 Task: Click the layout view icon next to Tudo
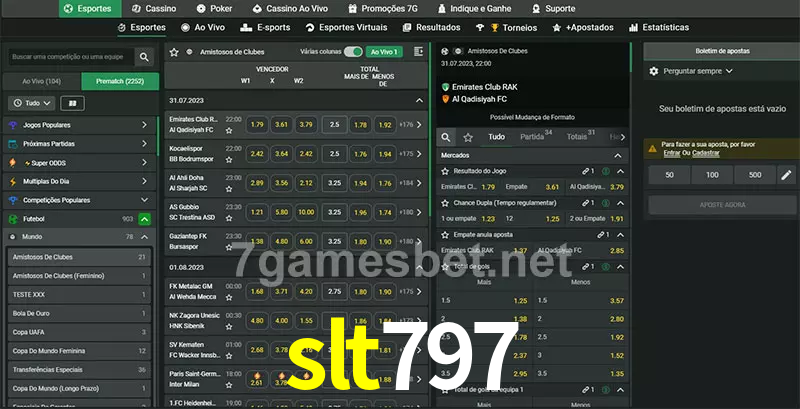pos(71,103)
